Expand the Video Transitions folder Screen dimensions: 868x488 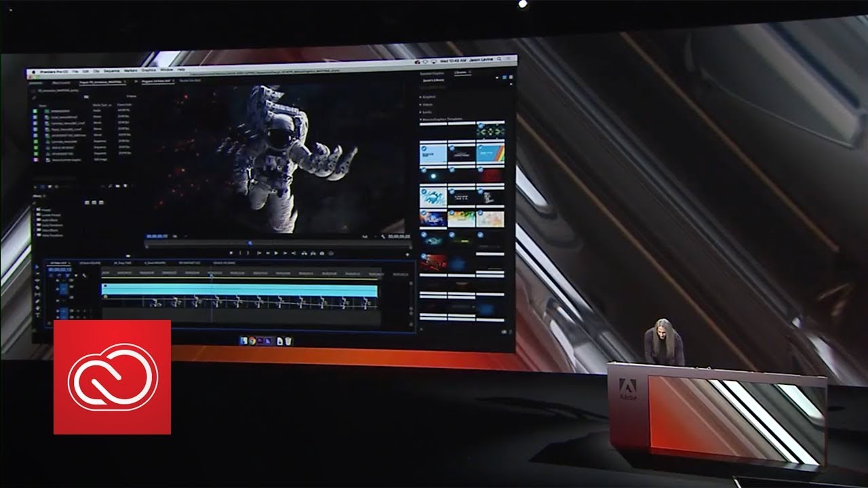point(35,235)
